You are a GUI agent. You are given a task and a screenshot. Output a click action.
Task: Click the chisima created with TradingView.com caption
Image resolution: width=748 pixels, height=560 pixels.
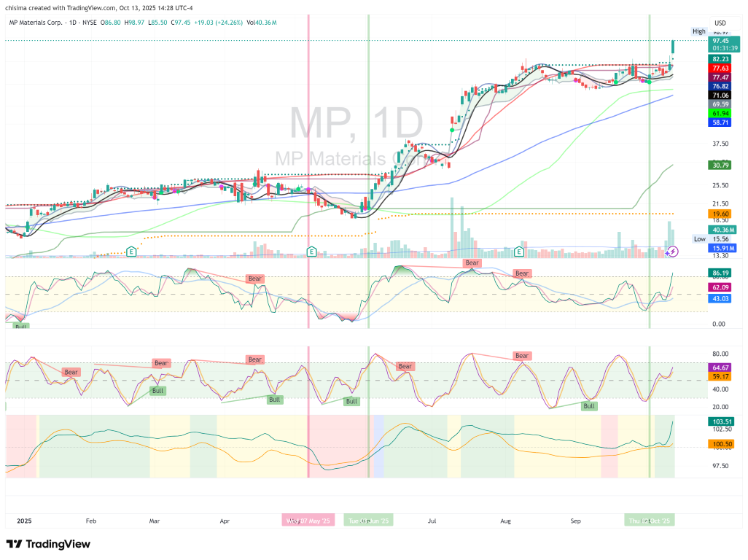99,8
